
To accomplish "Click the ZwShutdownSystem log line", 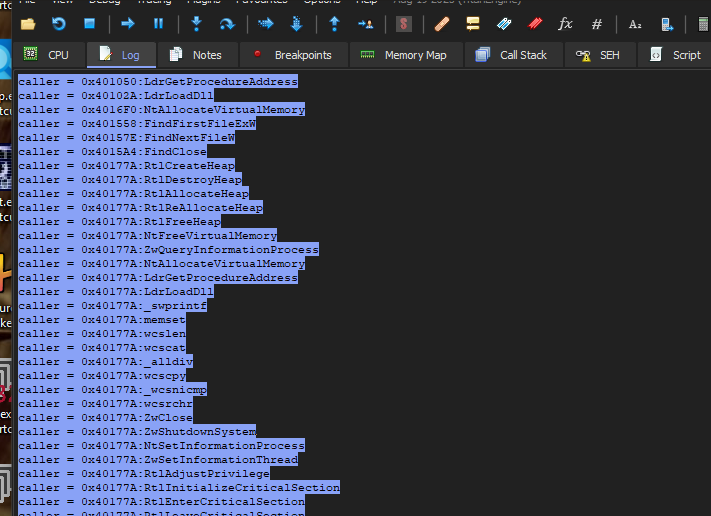I will click(137, 432).
